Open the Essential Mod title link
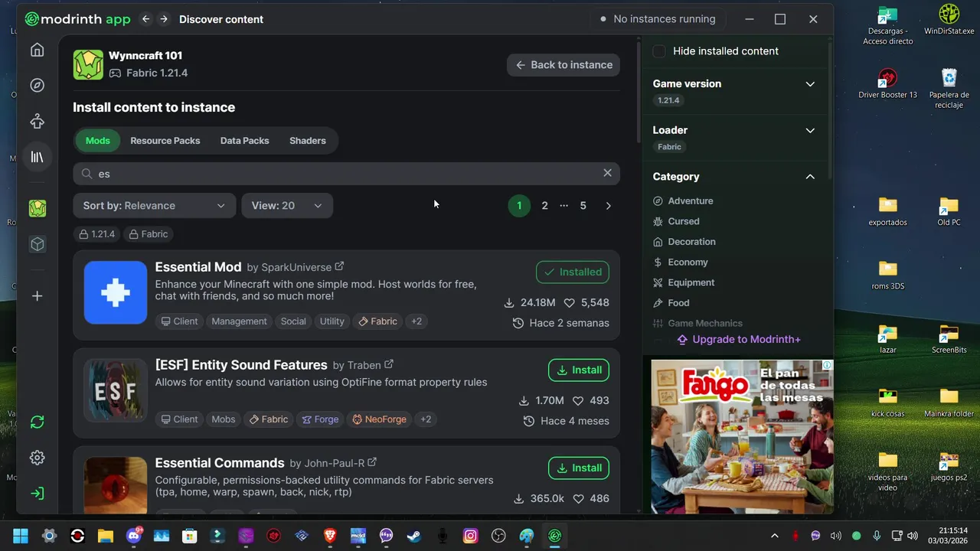Screen dimensions: 980x551 pos(198,267)
